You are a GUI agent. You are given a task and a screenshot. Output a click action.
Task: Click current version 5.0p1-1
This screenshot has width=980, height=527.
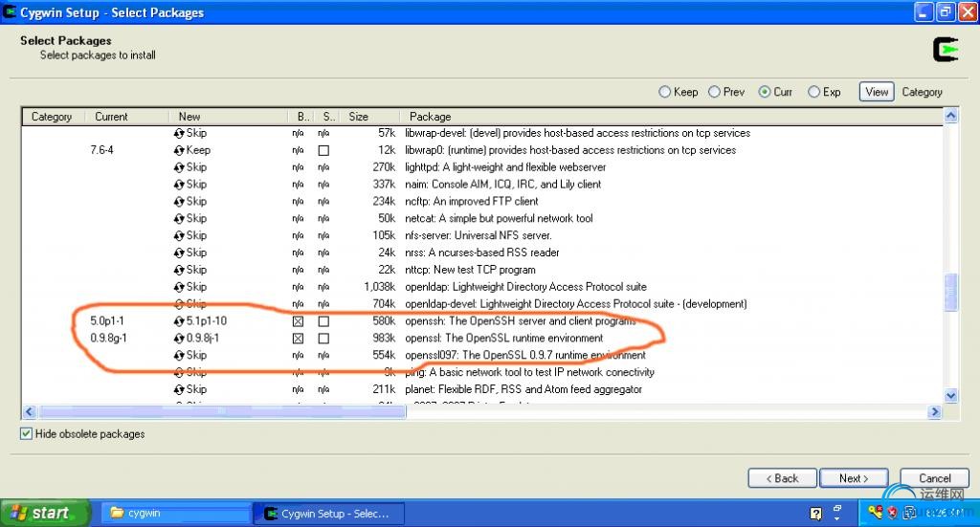tap(107, 321)
